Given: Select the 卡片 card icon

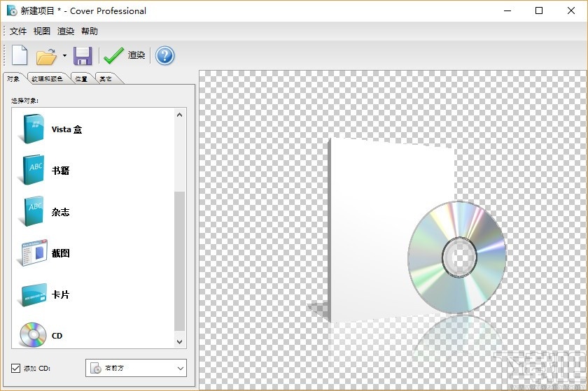Looking at the screenshot, I should click(34, 295).
